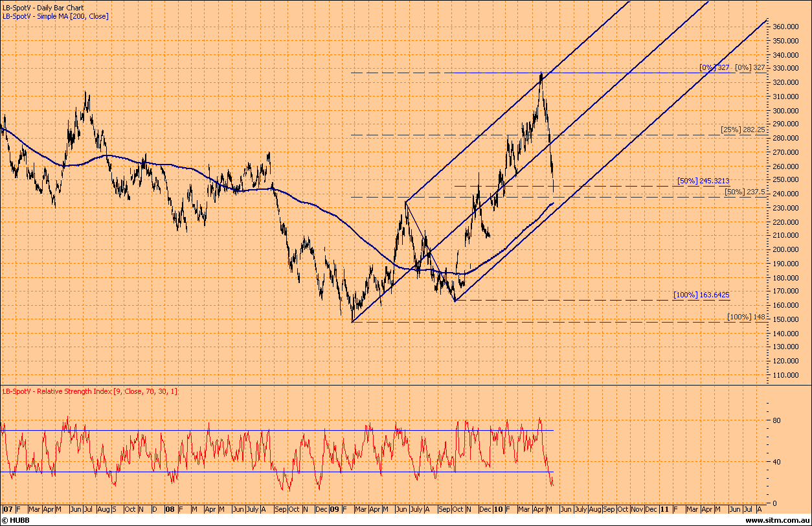Click the 300.000 price axis label

[x=786, y=111]
